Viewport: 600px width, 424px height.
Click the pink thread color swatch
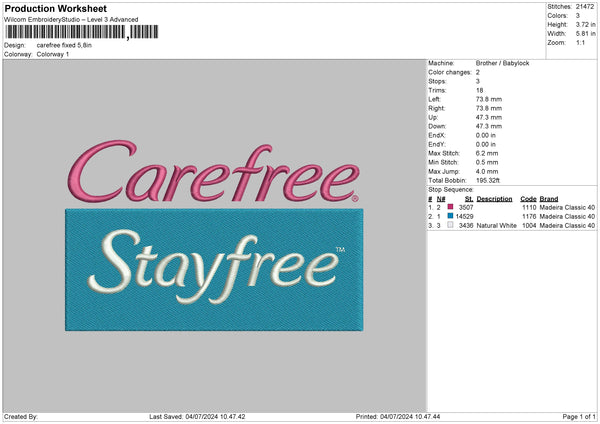(450, 207)
